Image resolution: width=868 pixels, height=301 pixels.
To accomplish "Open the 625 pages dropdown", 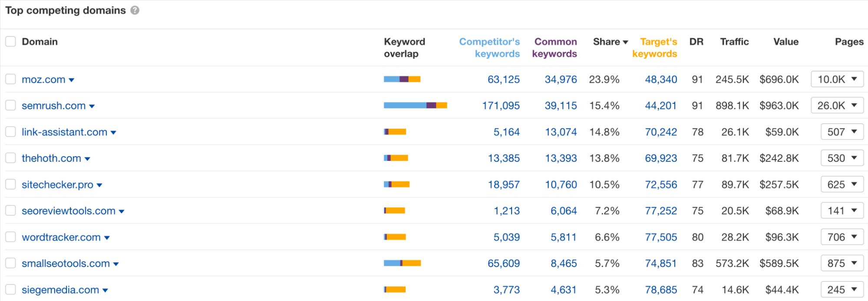I will (x=842, y=184).
